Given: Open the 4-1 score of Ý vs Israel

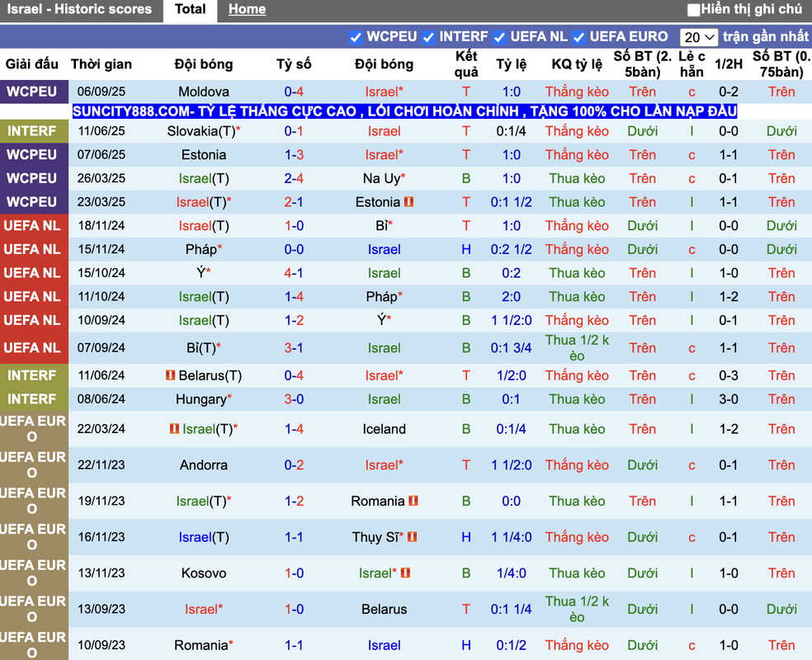Looking at the screenshot, I should (x=294, y=273).
